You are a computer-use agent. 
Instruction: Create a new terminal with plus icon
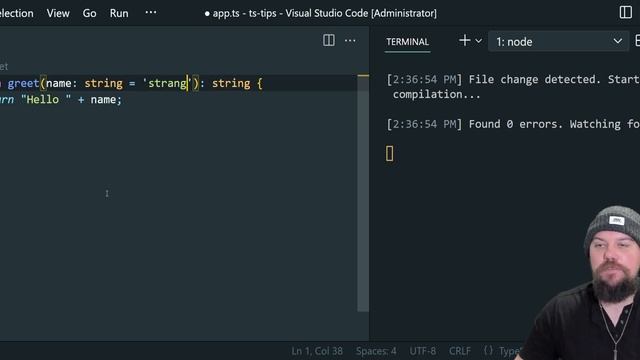[x=464, y=40]
